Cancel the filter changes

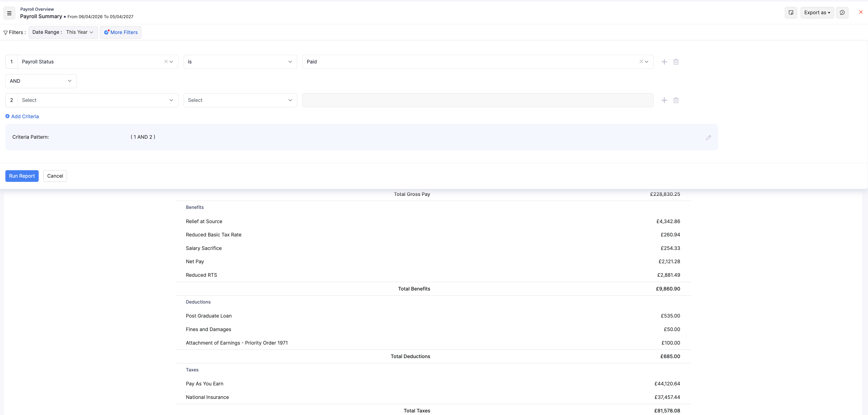tap(55, 176)
